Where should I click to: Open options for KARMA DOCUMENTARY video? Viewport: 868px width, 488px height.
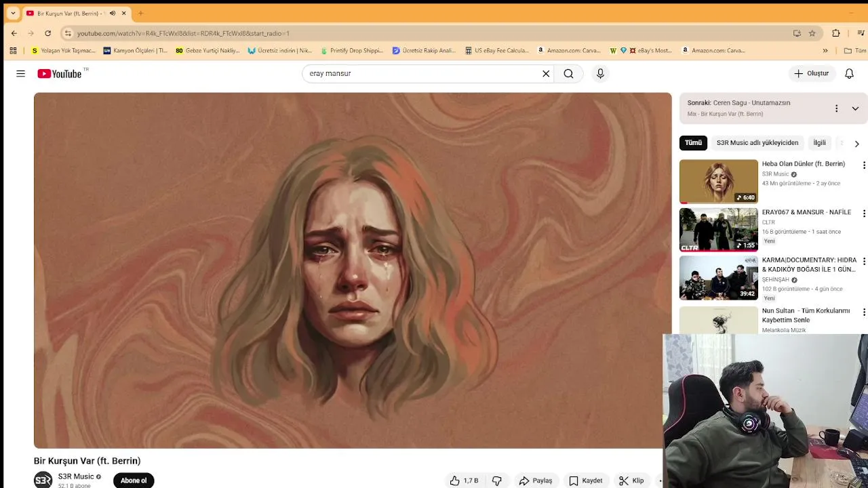coord(863,262)
